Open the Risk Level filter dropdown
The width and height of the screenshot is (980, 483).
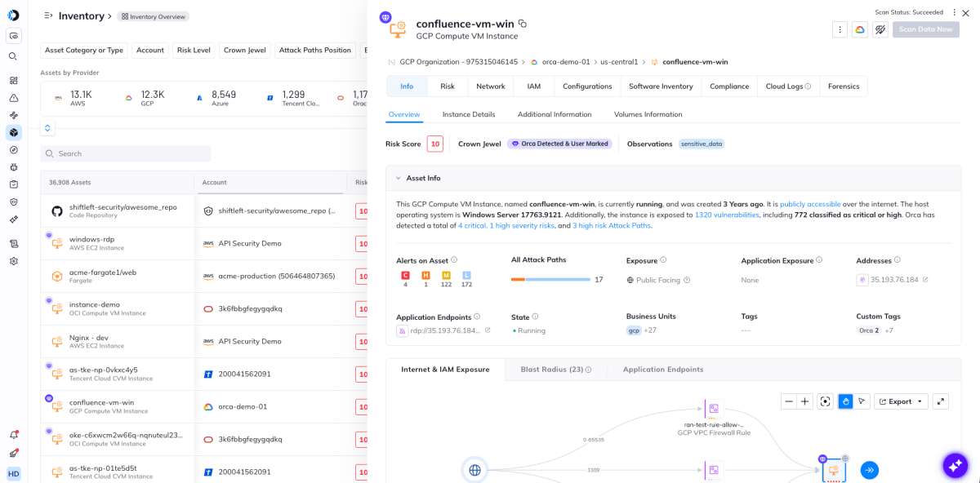pyautogui.click(x=194, y=51)
